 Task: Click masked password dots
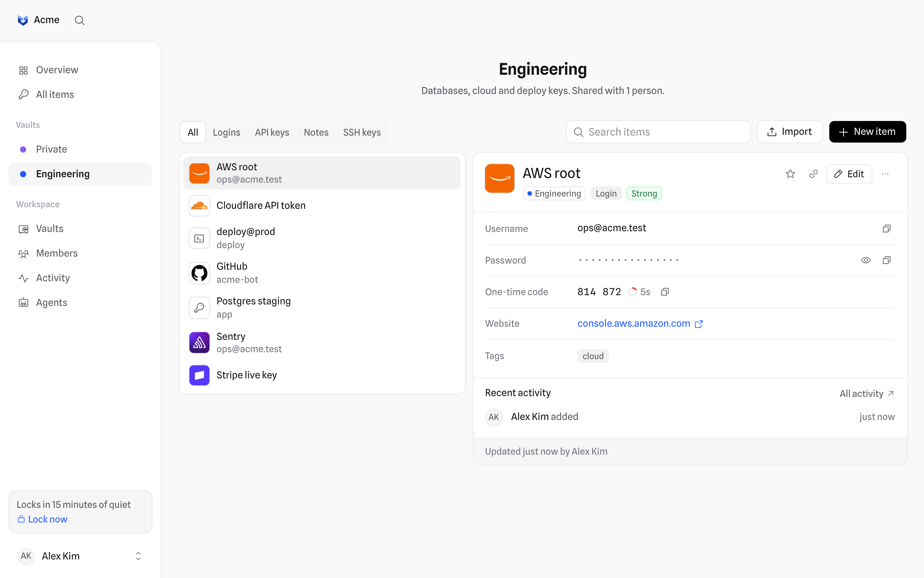pos(628,260)
